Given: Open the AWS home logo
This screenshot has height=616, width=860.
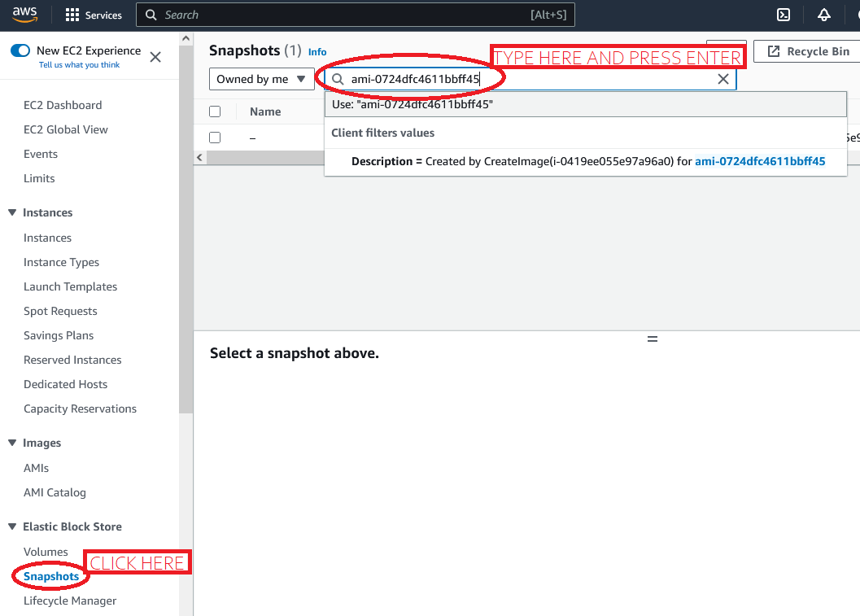Looking at the screenshot, I should tap(24, 15).
